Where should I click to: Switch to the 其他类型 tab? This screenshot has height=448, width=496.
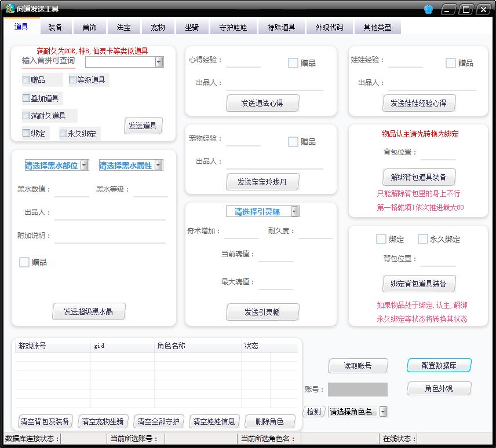(377, 27)
